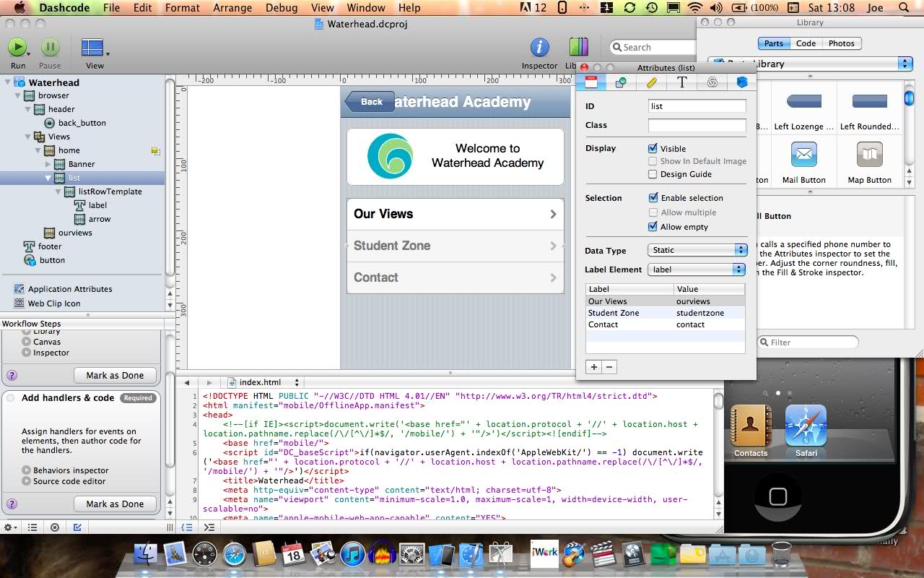Select the back_button tree item

coord(82,123)
